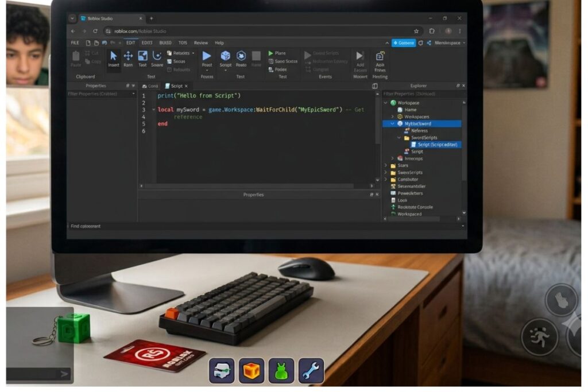Open the Help menu
Viewport: 588px width, 392px height.
pyautogui.click(x=219, y=43)
